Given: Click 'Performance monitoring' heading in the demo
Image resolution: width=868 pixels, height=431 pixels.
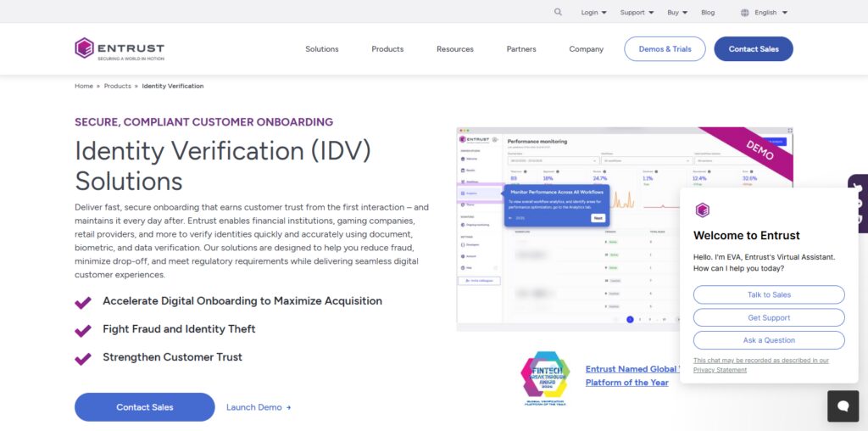Looking at the screenshot, I should [x=537, y=142].
